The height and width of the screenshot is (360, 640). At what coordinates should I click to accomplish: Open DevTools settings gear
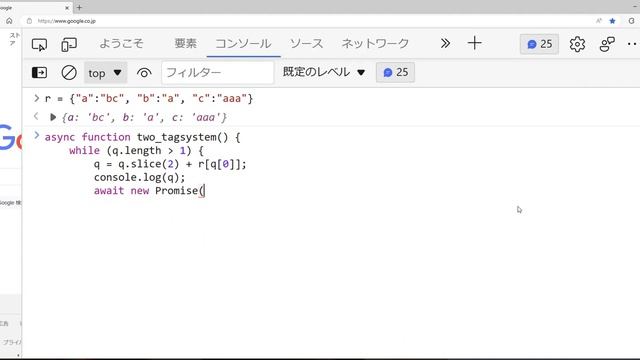pos(577,44)
